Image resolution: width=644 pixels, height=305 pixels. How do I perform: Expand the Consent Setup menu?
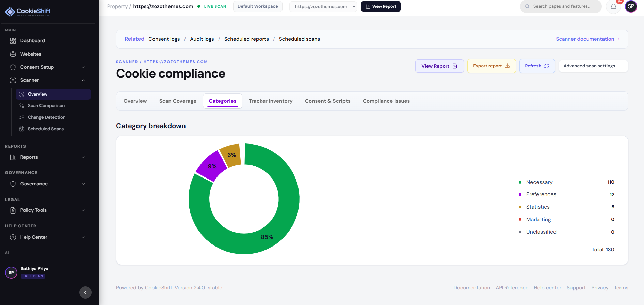coord(83,67)
